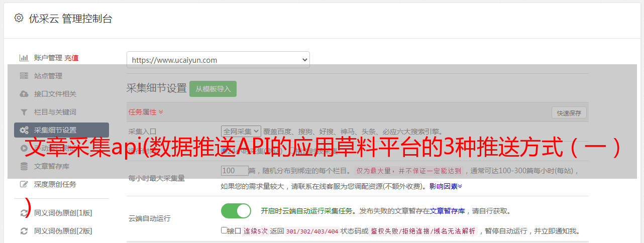Open 深度原创任务 menu item
Image resolution: width=644 pixels, height=243 pixels.
pos(55,184)
